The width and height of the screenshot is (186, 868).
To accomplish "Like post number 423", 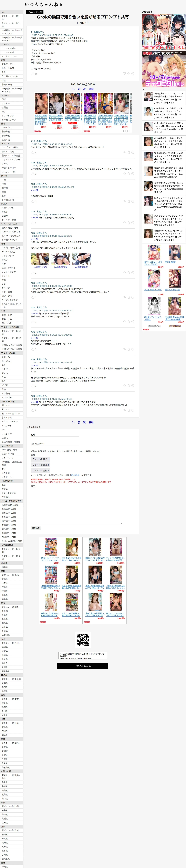I will 33,223.
